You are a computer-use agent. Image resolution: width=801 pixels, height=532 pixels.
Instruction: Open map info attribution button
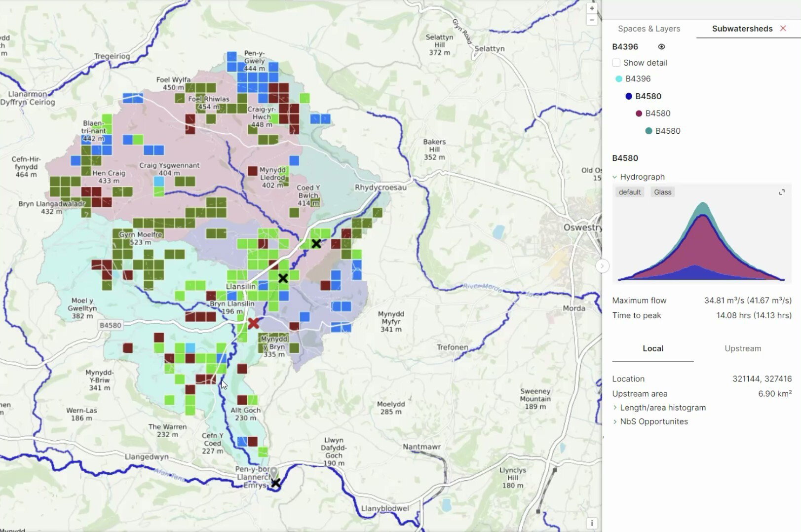592,523
